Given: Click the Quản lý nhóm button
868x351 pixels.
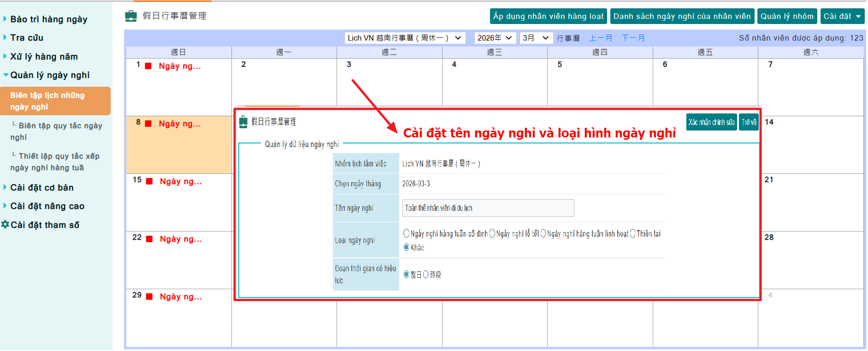Looking at the screenshot, I should point(787,16).
